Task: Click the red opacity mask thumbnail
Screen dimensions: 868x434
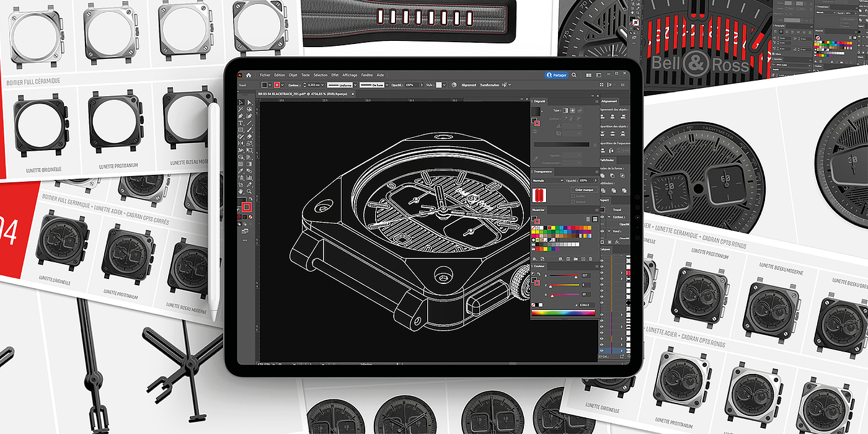Action: 539,195
